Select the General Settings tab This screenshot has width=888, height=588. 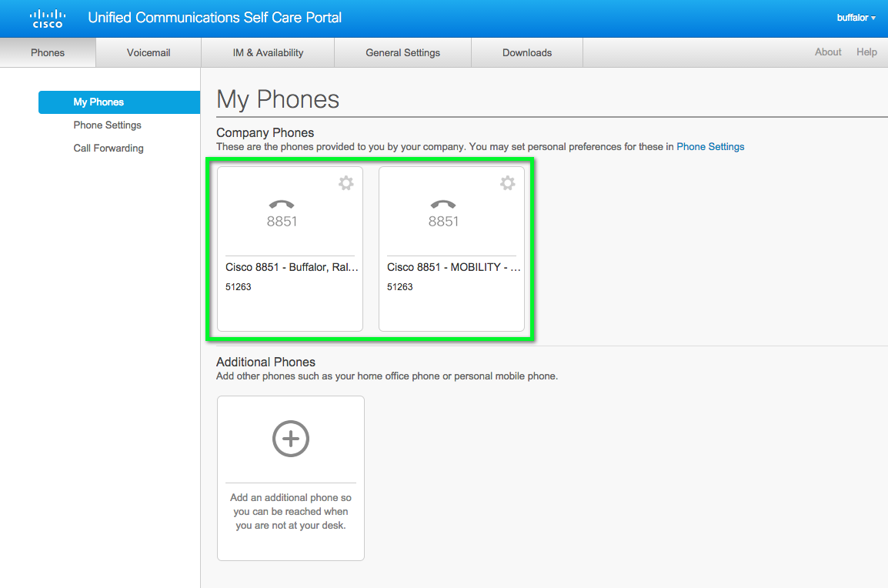tap(402, 52)
